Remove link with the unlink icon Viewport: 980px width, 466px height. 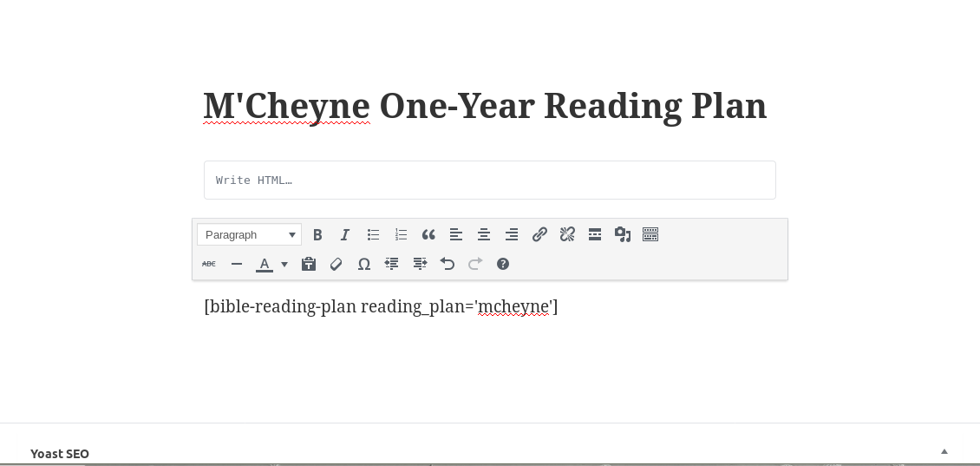[567, 234]
